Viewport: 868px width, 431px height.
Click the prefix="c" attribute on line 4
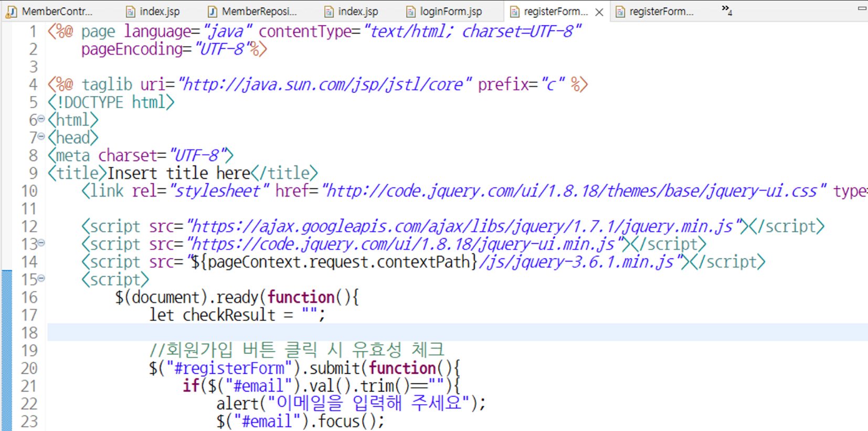click(x=522, y=85)
